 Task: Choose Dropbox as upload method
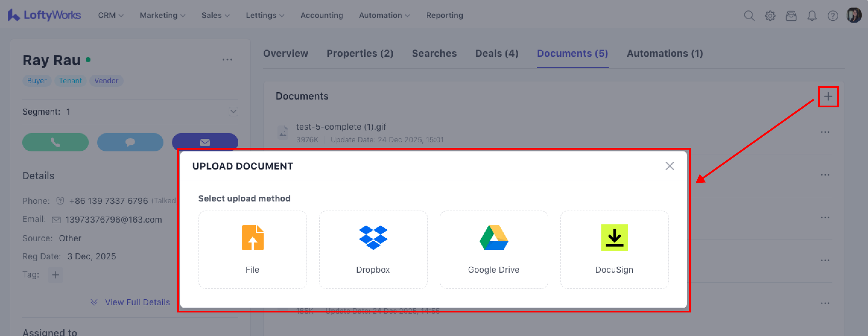pyautogui.click(x=373, y=249)
